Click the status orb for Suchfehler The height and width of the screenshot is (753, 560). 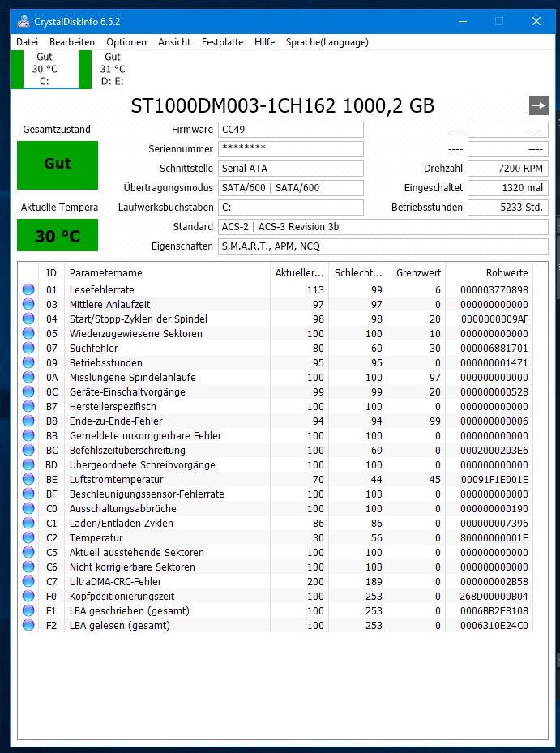(x=28, y=348)
